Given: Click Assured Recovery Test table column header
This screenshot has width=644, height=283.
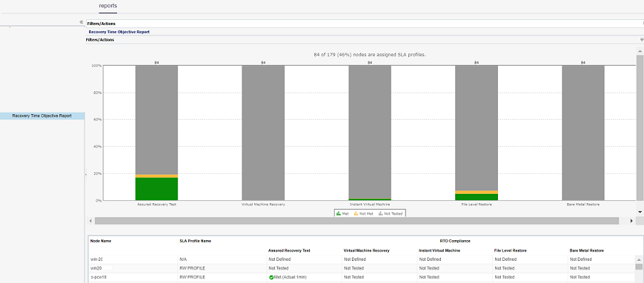Looking at the screenshot, I should click(289, 250).
